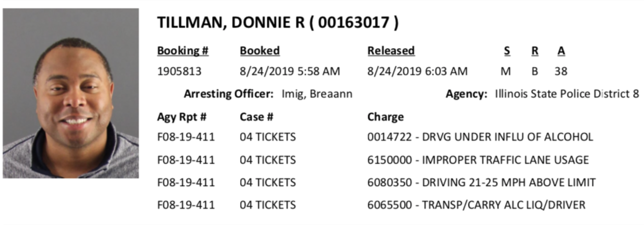Select the DRVG UNDER INFLU OF ALCOHOL charge
Image resolution: width=644 pixels, height=225 pixels.
coord(480,137)
